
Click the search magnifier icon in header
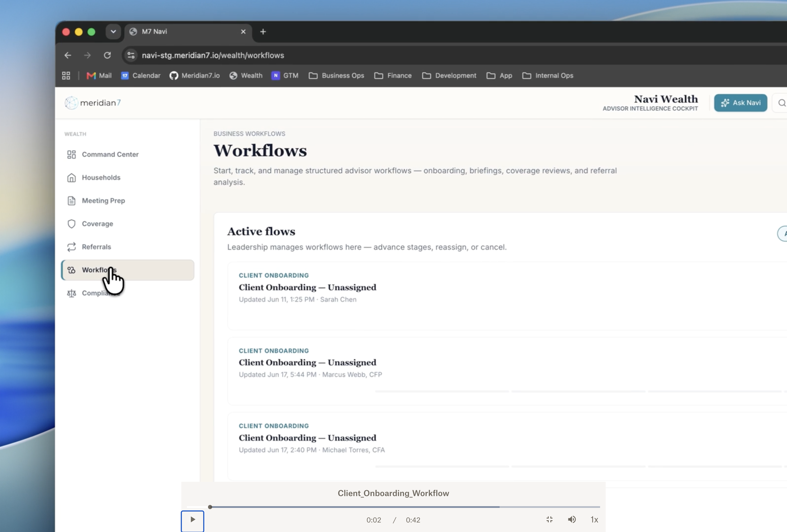[x=782, y=103]
